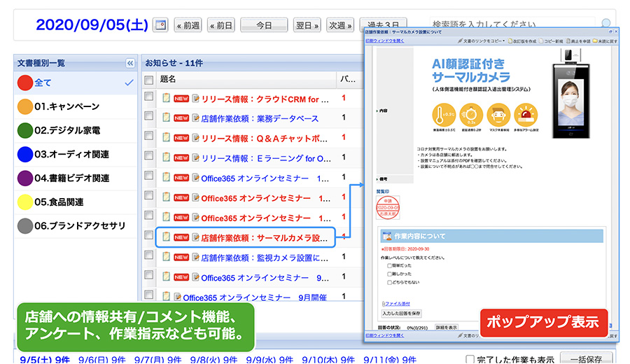Screen dimensions: 630x364
Task: Collapse the 文書種別一覧 sidebar panel
Action: [130, 63]
